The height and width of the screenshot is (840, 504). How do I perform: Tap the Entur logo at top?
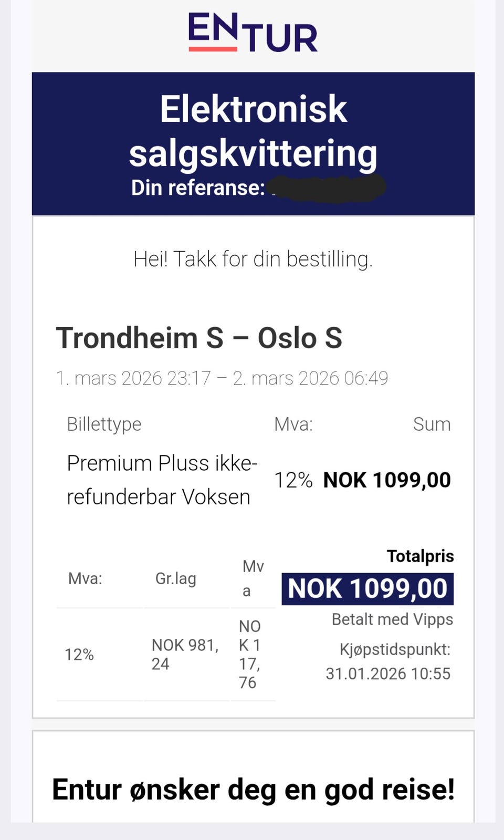pyautogui.click(x=253, y=33)
